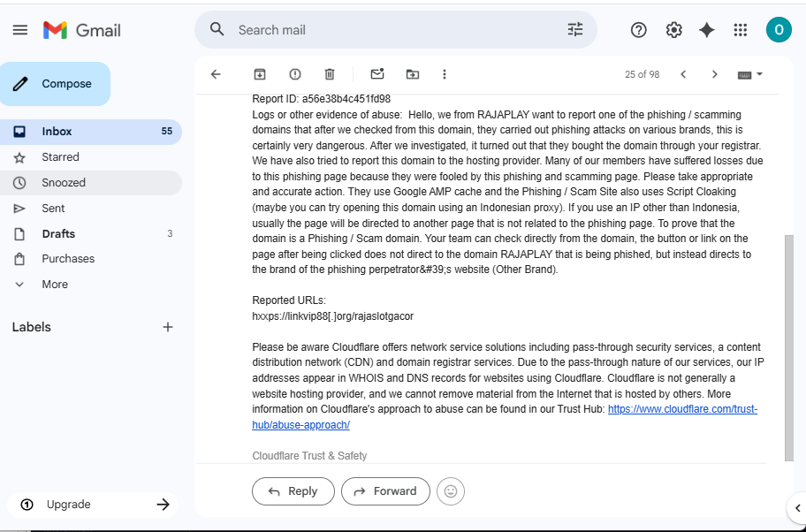Open the account avatar O

coord(779,30)
